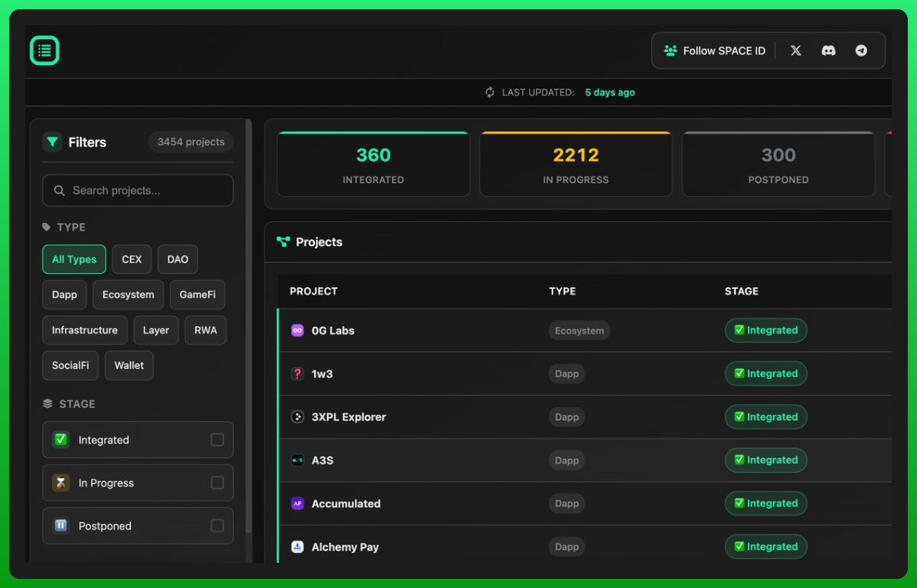
Task: Open the Telegram icon link
Action: tap(861, 50)
